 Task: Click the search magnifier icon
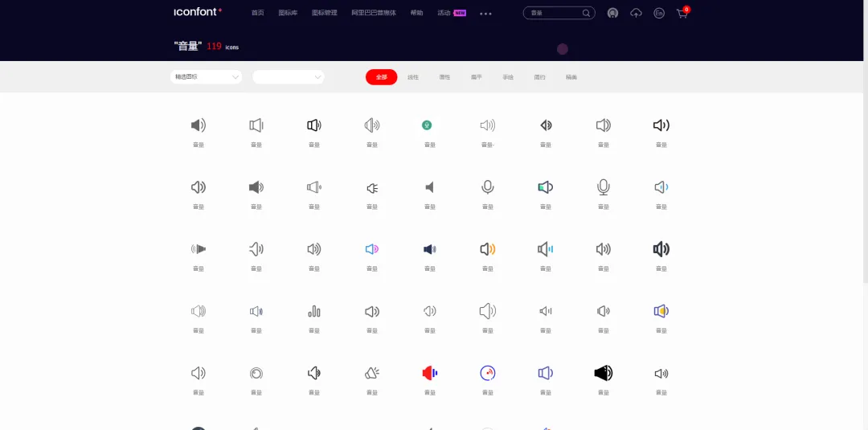coord(586,14)
